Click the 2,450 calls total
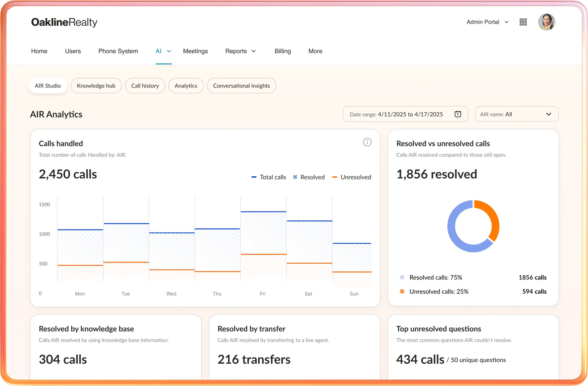Image resolution: width=588 pixels, height=386 pixels. 68,174
